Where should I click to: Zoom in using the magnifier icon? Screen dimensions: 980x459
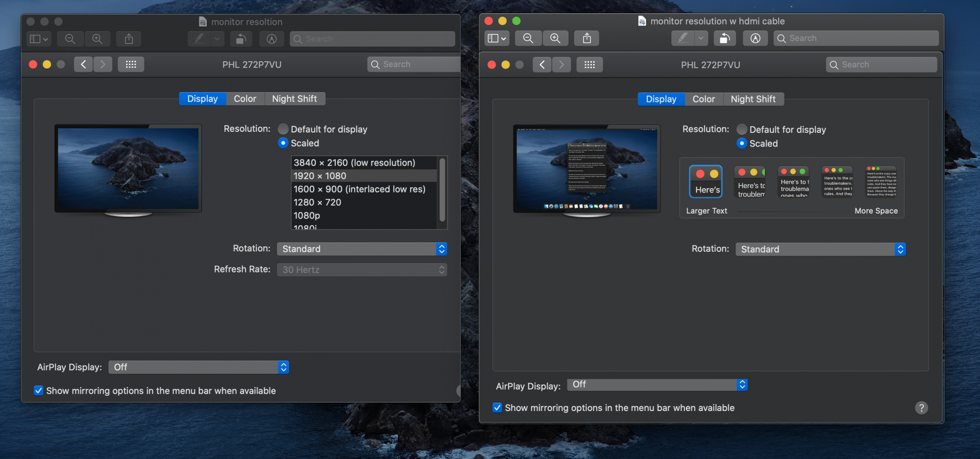pos(98,39)
